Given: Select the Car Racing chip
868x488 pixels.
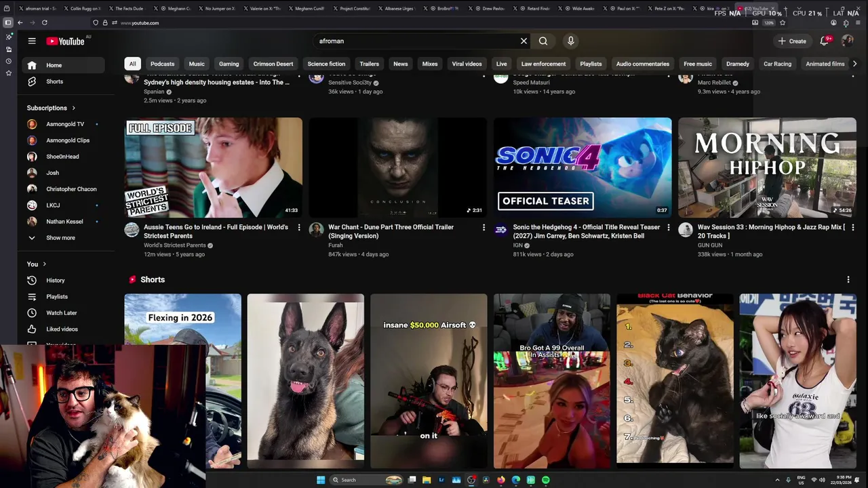Looking at the screenshot, I should (x=777, y=64).
